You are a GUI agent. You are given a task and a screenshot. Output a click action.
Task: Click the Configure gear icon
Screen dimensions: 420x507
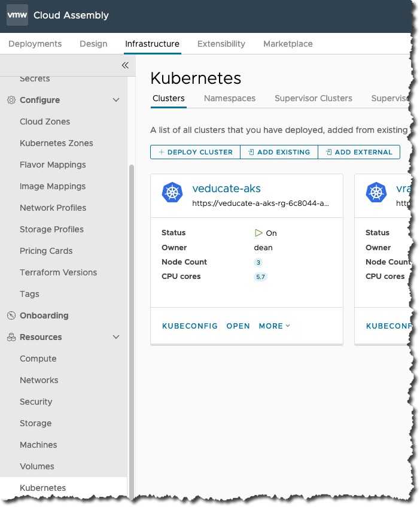[x=11, y=100]
